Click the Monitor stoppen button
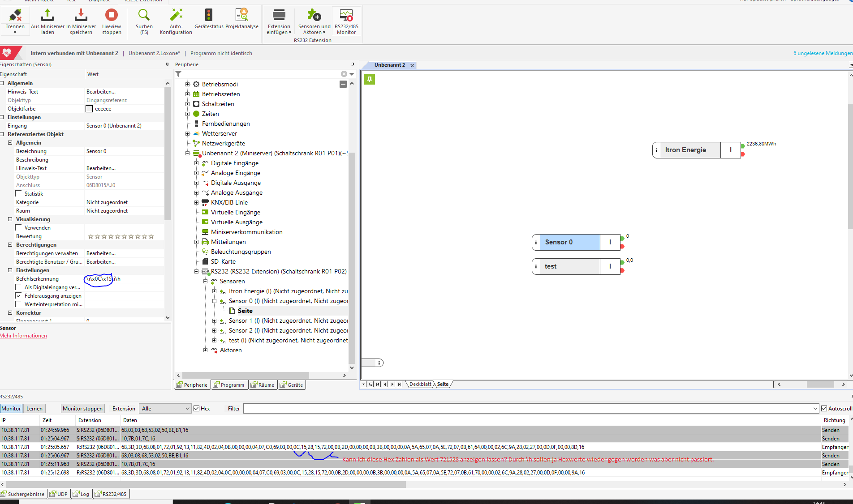This screenshot has width=853, height=504. click(x=82, y=409)
